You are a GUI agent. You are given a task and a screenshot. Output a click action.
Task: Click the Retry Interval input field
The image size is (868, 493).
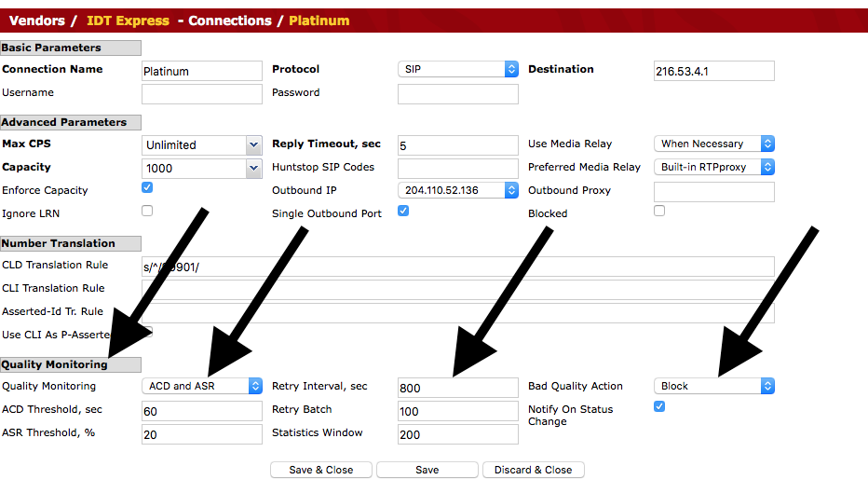coord(458,388)
